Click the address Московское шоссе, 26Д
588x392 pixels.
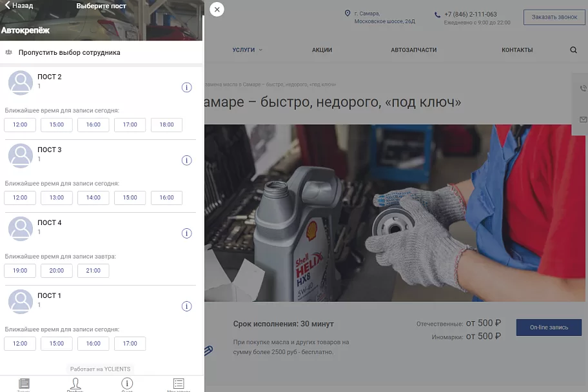(x=385, y=21)
